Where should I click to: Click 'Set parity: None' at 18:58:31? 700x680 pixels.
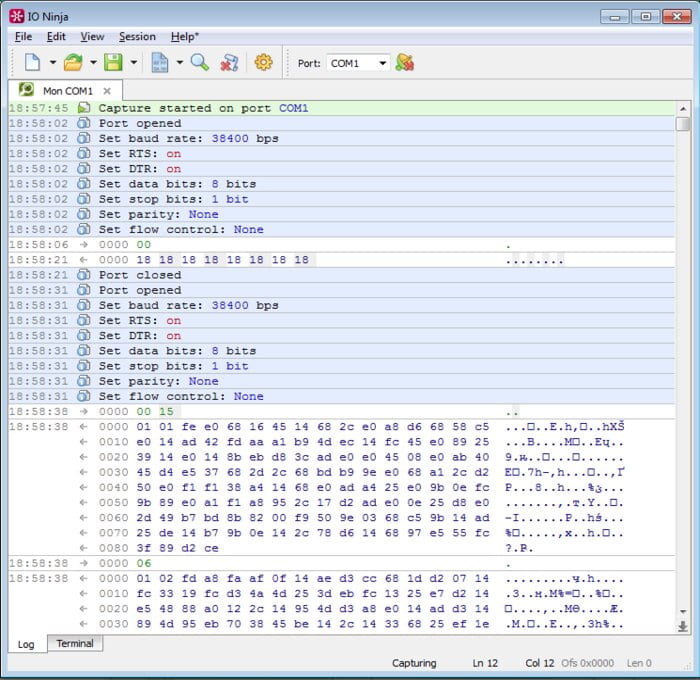click(x=342, y=381)
